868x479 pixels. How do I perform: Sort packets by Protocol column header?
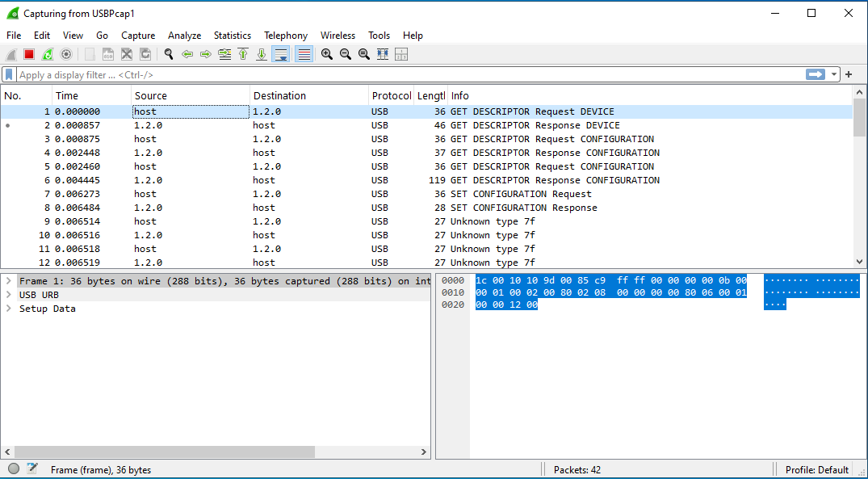tap(391, 95)
